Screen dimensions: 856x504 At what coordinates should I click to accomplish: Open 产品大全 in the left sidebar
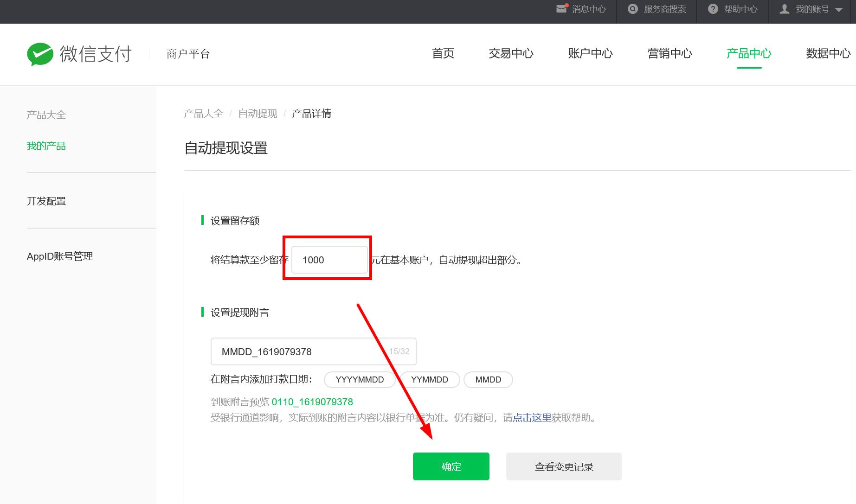pyautogui.click(x=46, y=115)
